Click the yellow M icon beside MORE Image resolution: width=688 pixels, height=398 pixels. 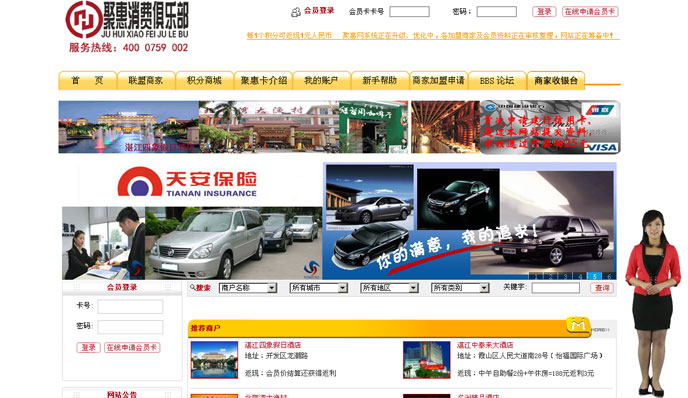point(578,325)
